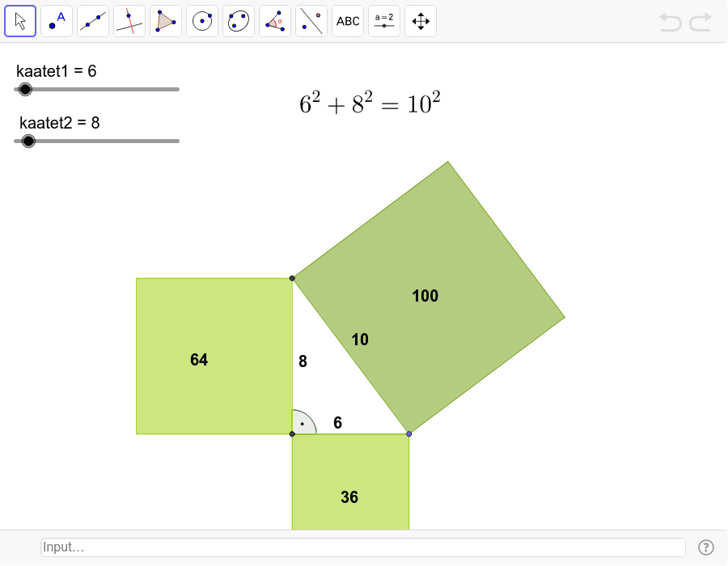Open the input help question mark
The image size is (728, 566).
[705, 547]
